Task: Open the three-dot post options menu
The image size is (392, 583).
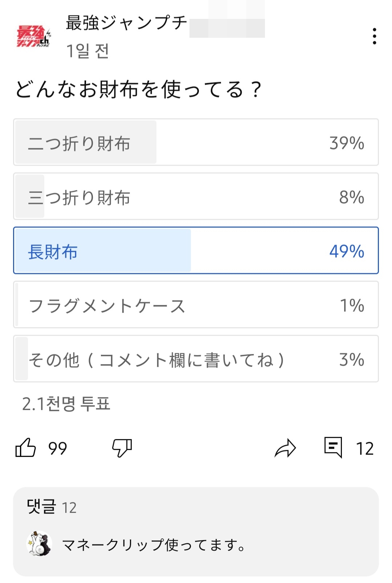Action: tap(374, 36)
